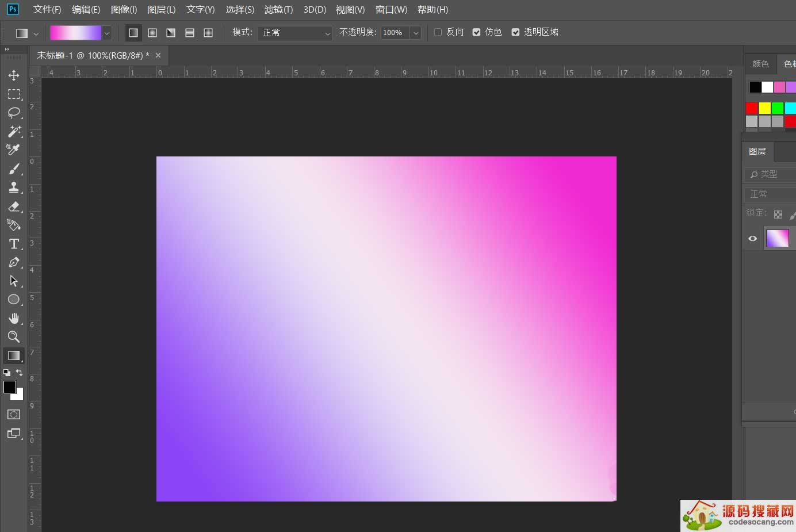Pick the red swatch in swatches panel
Viewport: 796px width, 532px height.
coord(752,108)
